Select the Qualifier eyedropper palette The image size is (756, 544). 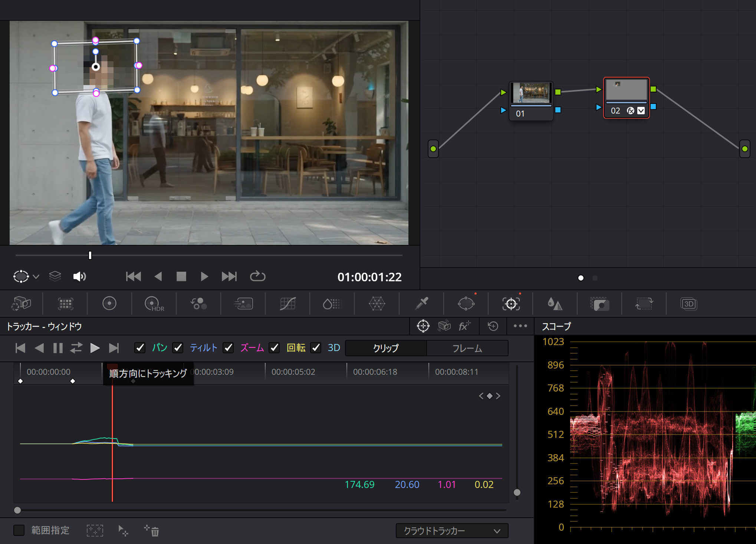click(422, 304)
